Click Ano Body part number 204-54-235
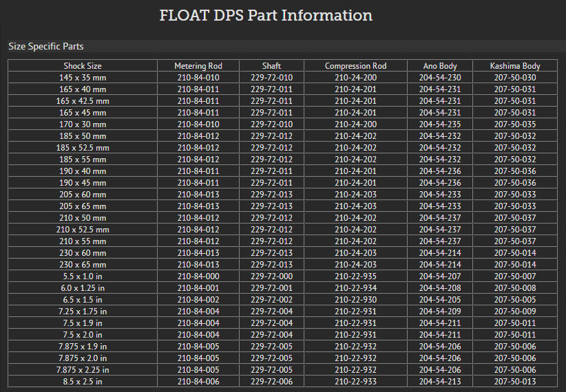 click(440, 124)
